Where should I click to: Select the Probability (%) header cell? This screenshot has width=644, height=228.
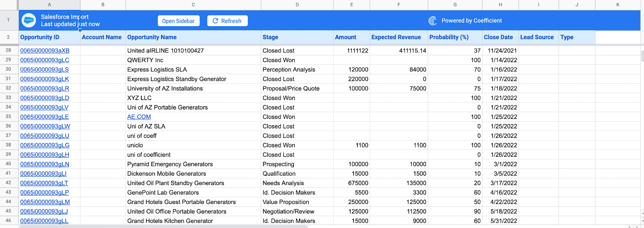click(x=455, y=37)
